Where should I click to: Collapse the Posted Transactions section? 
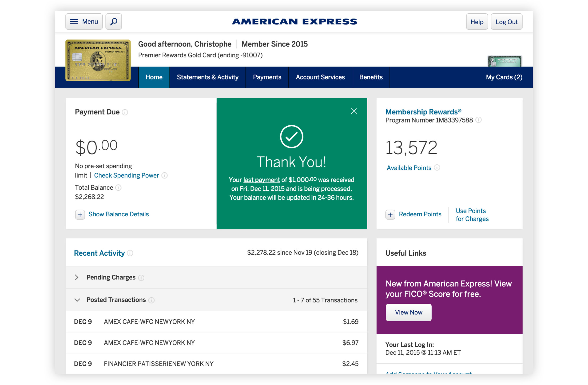point(77,300)
